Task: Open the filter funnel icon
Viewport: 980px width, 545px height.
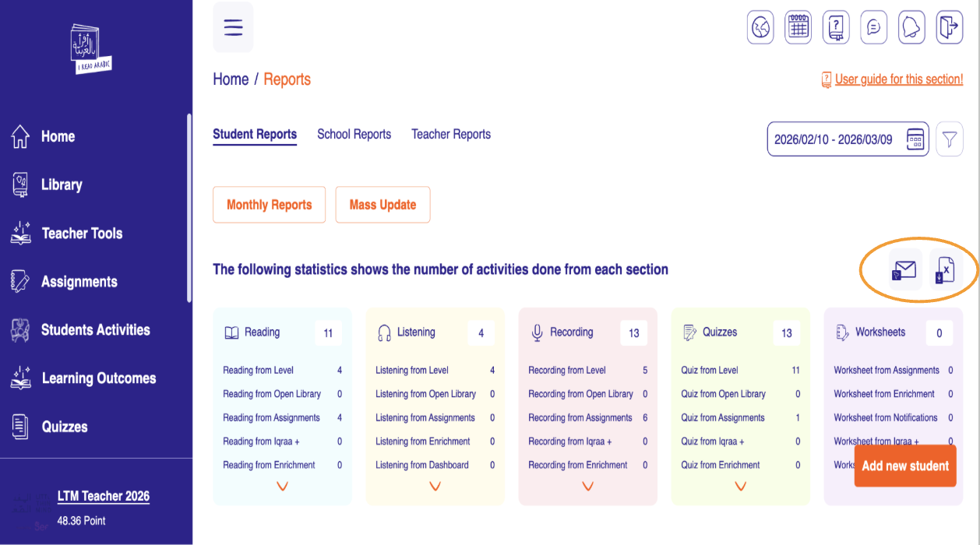Action: (x=949, y=139)
